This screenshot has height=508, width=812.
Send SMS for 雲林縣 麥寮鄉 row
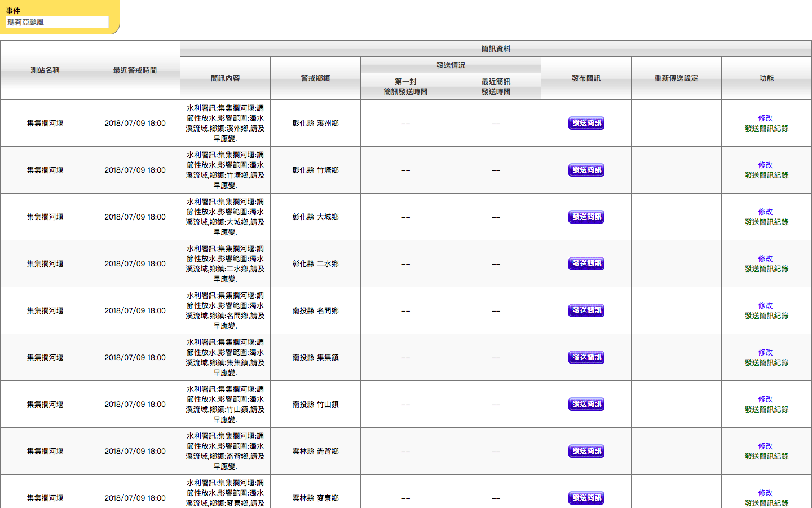coord(586,498)
